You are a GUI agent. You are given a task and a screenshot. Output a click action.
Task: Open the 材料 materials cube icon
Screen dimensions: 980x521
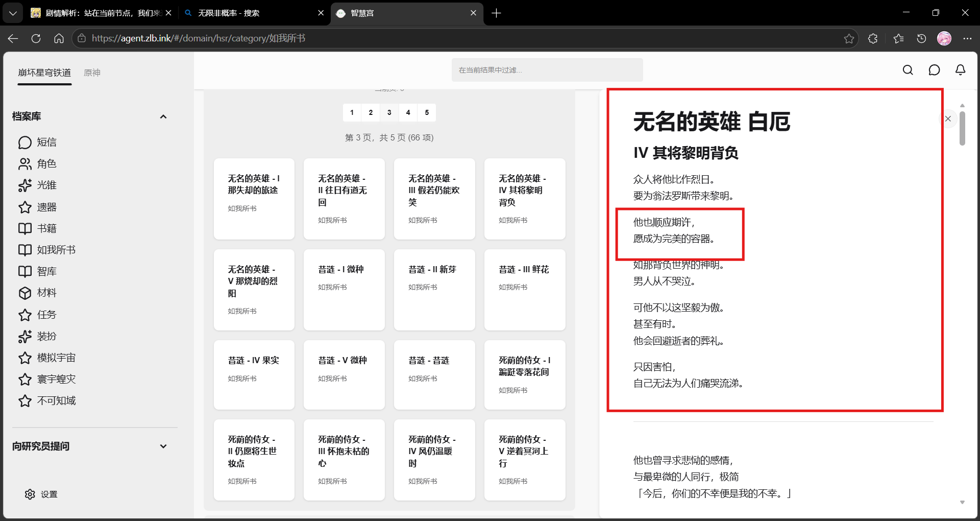pyautogui.click(x=25, y=293)
